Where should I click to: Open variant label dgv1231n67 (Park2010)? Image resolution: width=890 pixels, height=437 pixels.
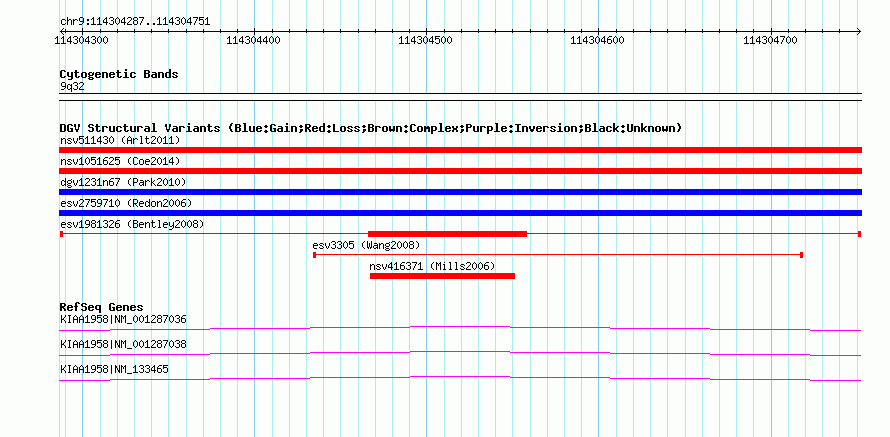123,182
